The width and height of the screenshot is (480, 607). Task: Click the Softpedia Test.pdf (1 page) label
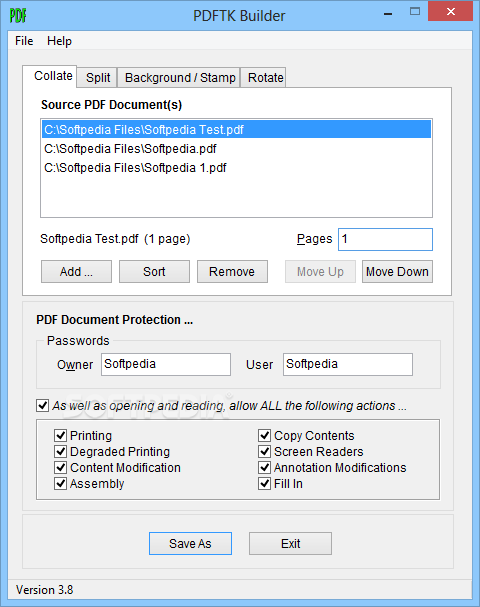tap(115, 239)
